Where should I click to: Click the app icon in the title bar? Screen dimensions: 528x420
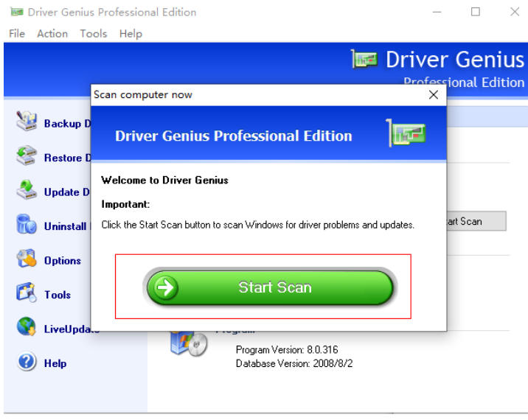[16, 12]
